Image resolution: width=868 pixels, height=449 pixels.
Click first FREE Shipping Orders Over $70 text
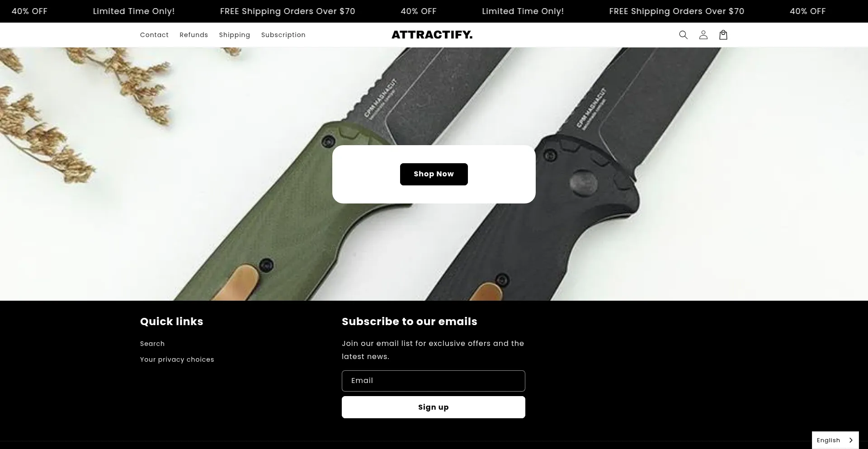tap(288, 11)
